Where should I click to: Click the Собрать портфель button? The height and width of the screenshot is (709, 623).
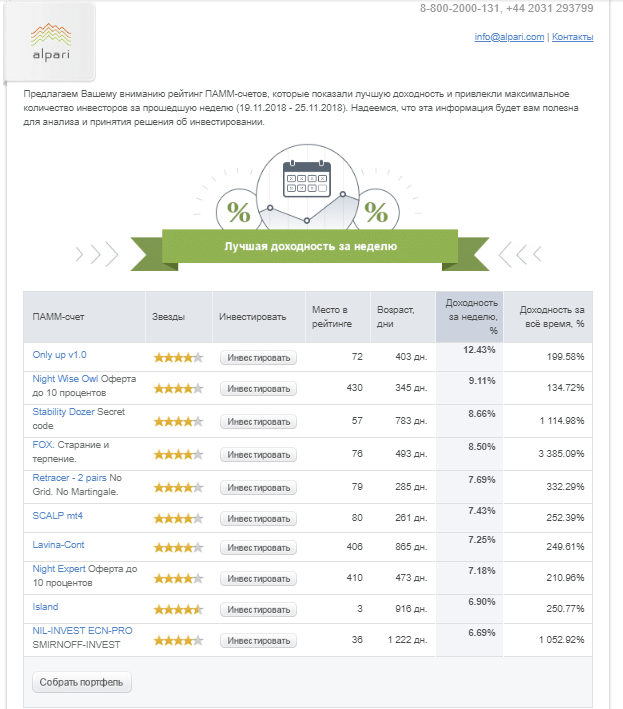pyautogui.click(x=81, y=682)
